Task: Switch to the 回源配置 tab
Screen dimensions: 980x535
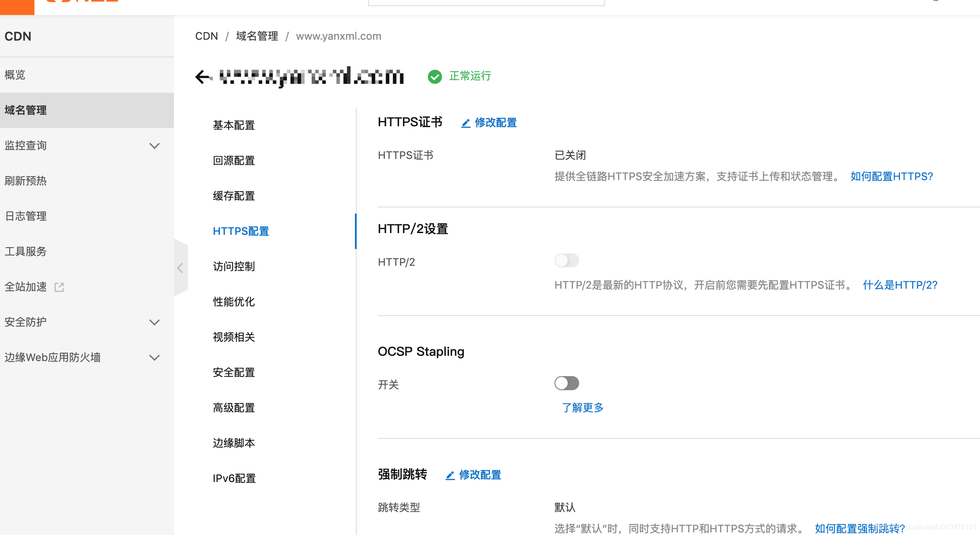Action: 234,161
